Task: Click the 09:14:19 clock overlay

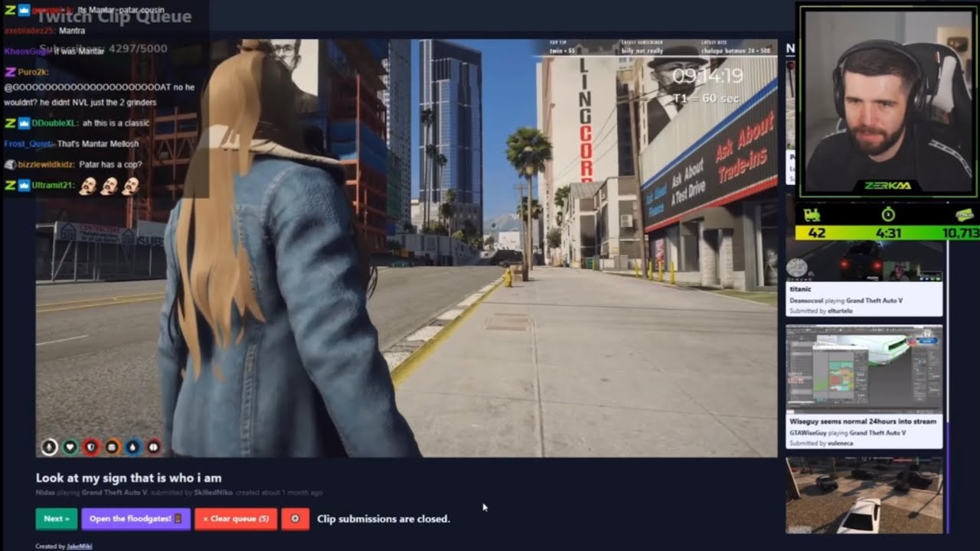Action: pyautogui.click(x=707, y=77)
